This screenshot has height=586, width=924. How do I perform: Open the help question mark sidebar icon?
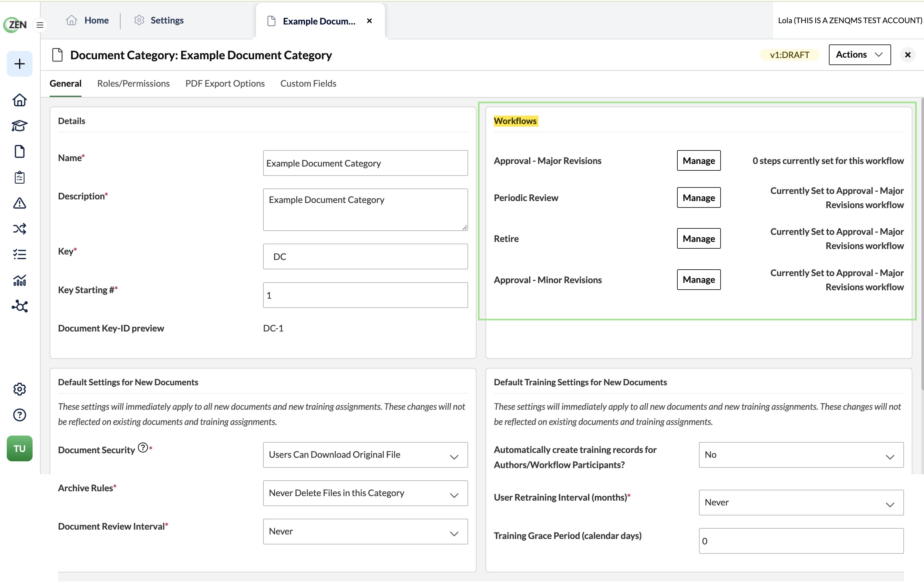pyautogui.click(x=20, y=415)
